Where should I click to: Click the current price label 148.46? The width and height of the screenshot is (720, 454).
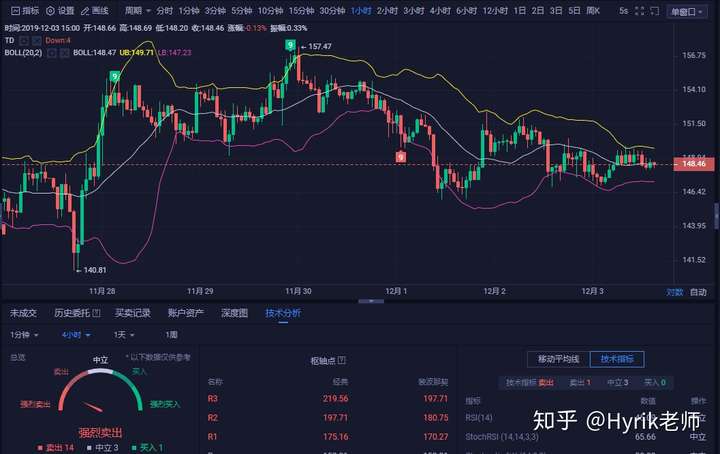[693, 164]
